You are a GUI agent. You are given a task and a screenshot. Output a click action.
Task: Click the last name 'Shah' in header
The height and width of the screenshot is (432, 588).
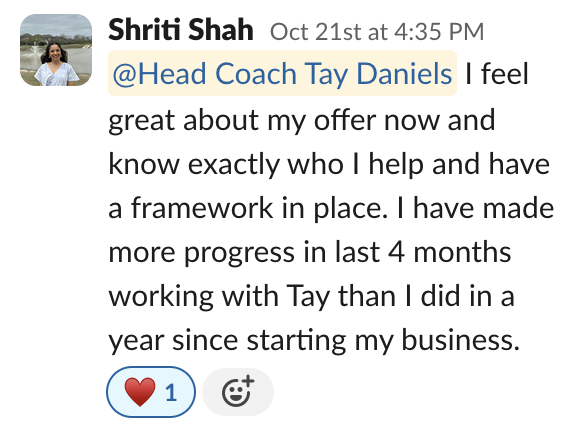tap(220, 30)
